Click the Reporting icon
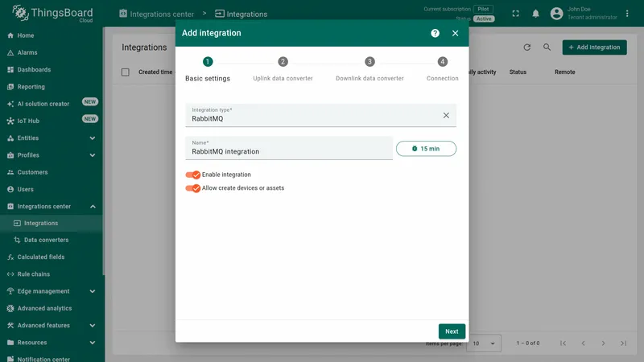This screenshot has width=644, height=362. (10, 87)
